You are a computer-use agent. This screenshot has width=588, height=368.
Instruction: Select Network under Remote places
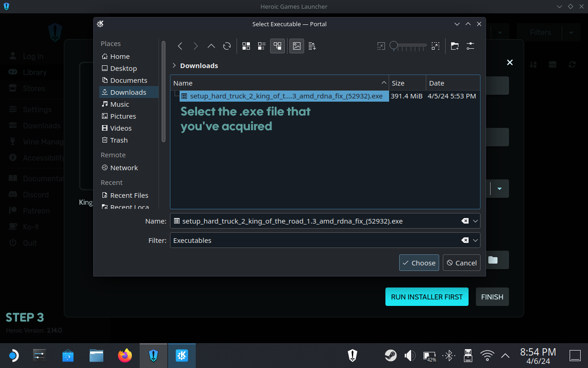(x=124, y=168)
